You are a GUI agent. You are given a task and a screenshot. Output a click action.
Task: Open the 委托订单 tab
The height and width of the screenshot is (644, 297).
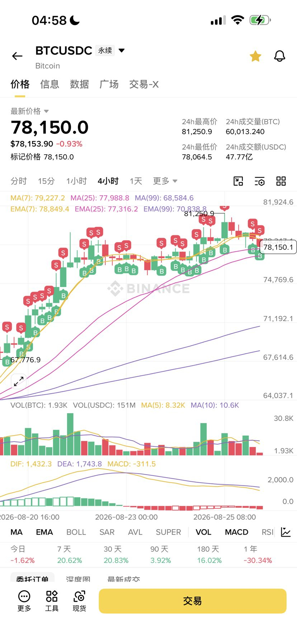coord(32,578)
